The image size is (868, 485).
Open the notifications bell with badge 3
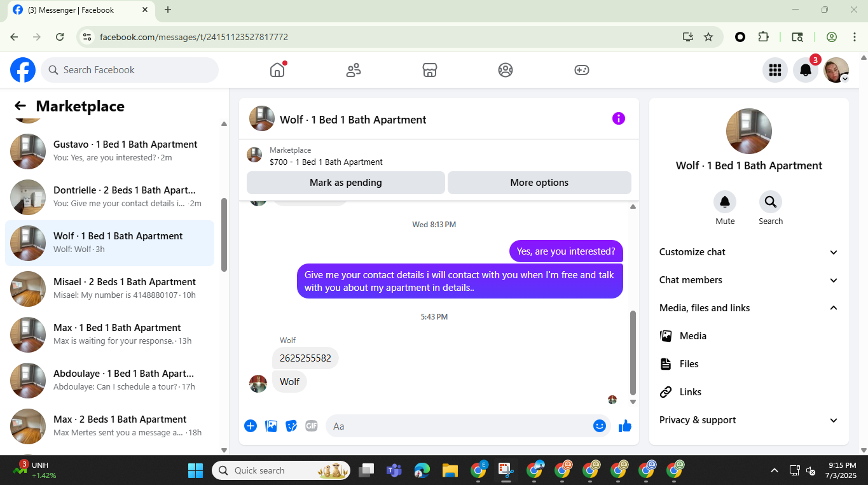pos(806,70)
